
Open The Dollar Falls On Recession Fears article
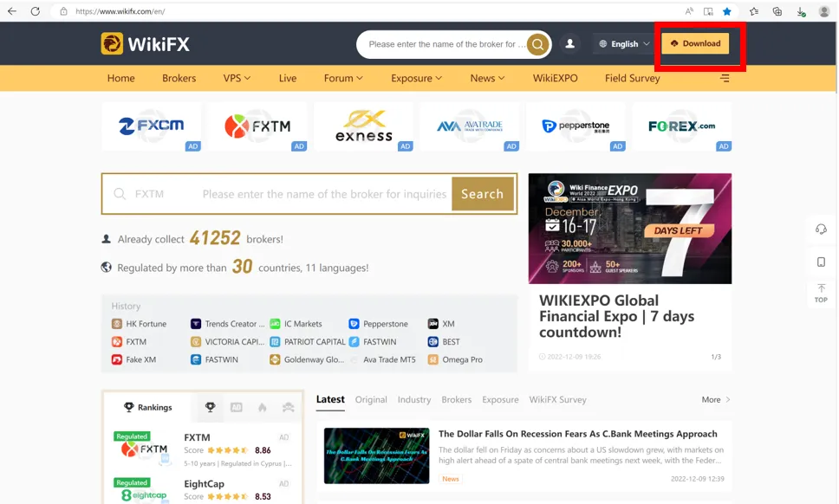coord(578,434)
